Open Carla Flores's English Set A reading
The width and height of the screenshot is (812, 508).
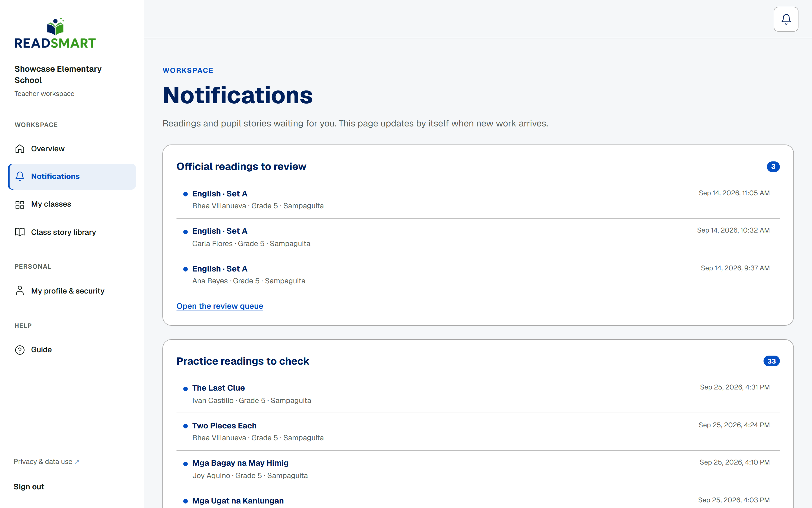click(478, 238)
